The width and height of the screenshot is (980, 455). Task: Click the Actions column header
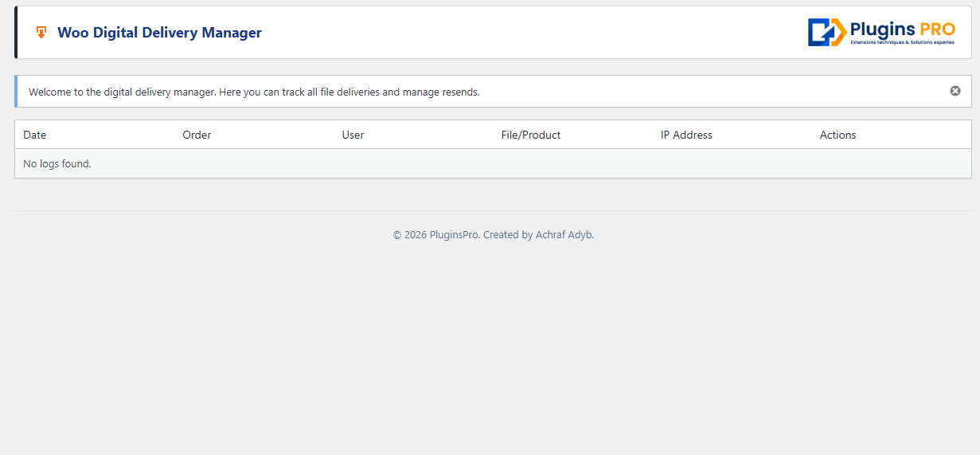pos(837,135)
